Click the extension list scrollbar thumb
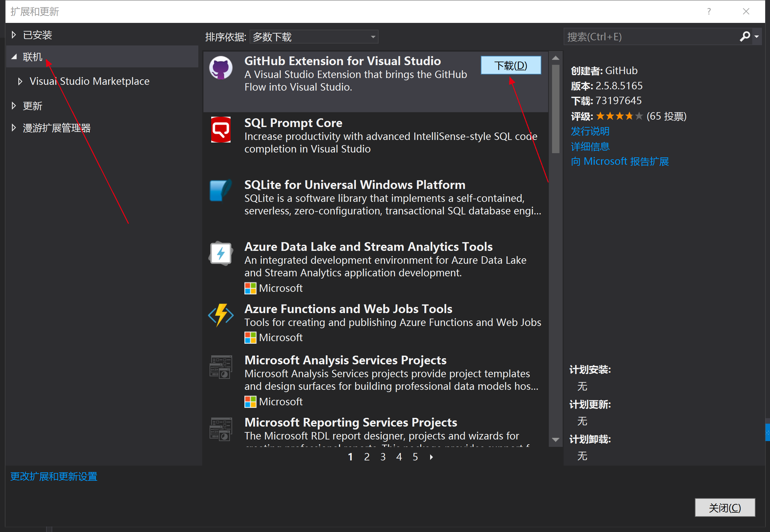 click(555, 109)
